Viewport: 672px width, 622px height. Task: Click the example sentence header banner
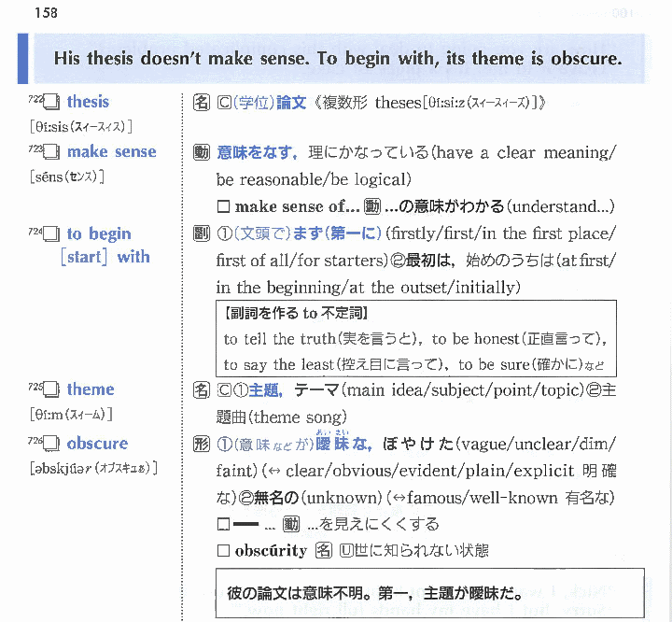[337, 59]
